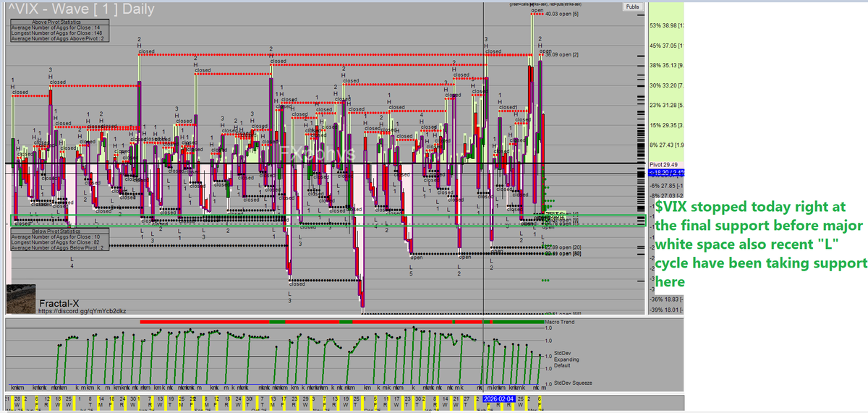Click the blue current price tag
The height and width of the screenshot is (413, 868).
tap(667, 171)
